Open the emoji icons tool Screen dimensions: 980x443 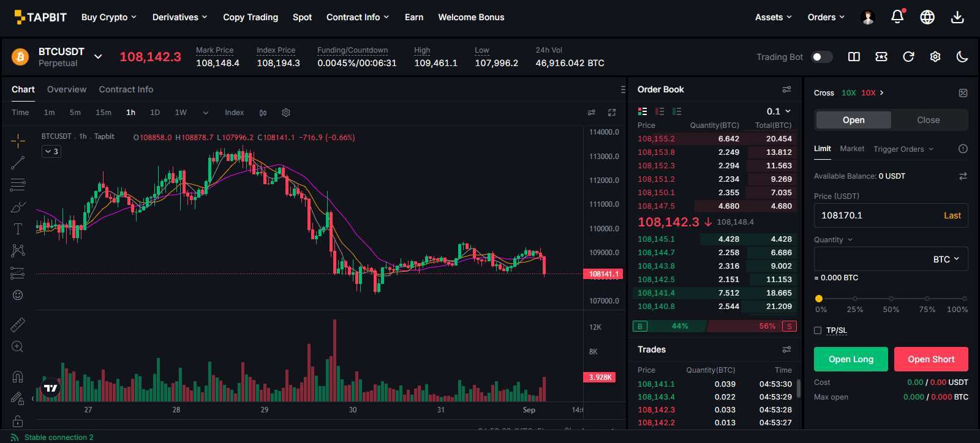[x=18, y=295]
